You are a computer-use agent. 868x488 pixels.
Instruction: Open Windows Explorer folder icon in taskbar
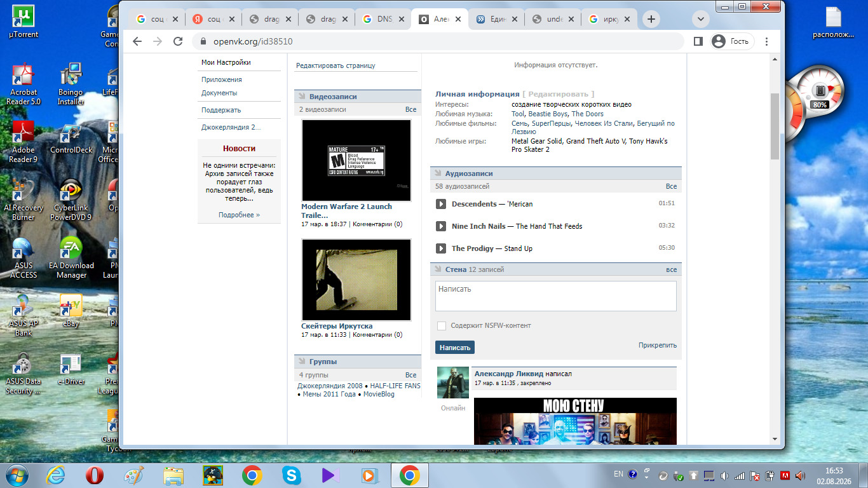pos(173,475)
